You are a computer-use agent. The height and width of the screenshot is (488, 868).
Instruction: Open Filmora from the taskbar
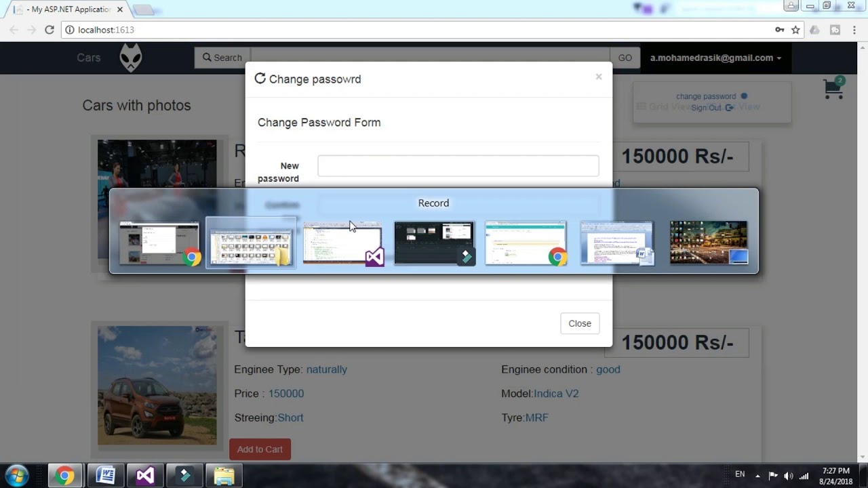[x=184, y=476]
